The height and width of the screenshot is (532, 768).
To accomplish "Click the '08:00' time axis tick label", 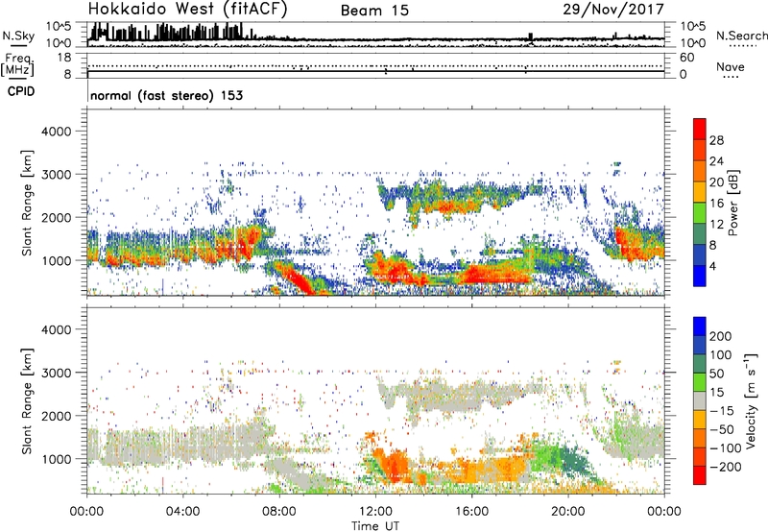I will [x=279, y=512].
